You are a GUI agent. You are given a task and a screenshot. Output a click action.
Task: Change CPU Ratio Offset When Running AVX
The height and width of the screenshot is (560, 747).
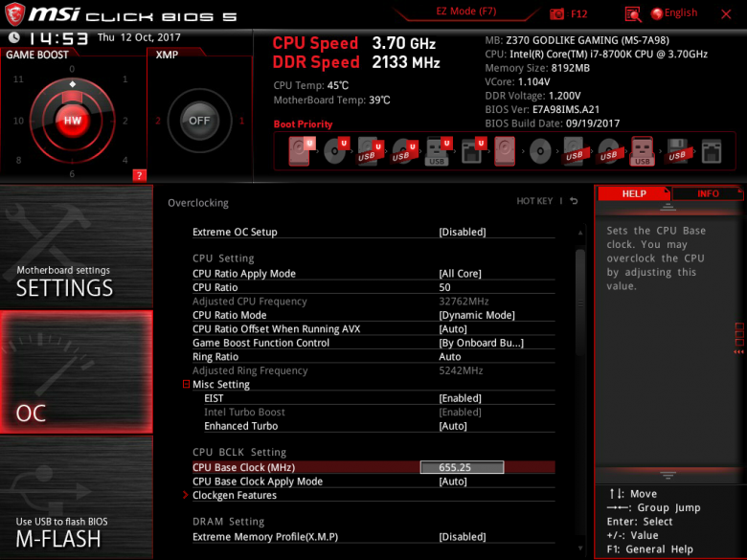coord(373,328)
